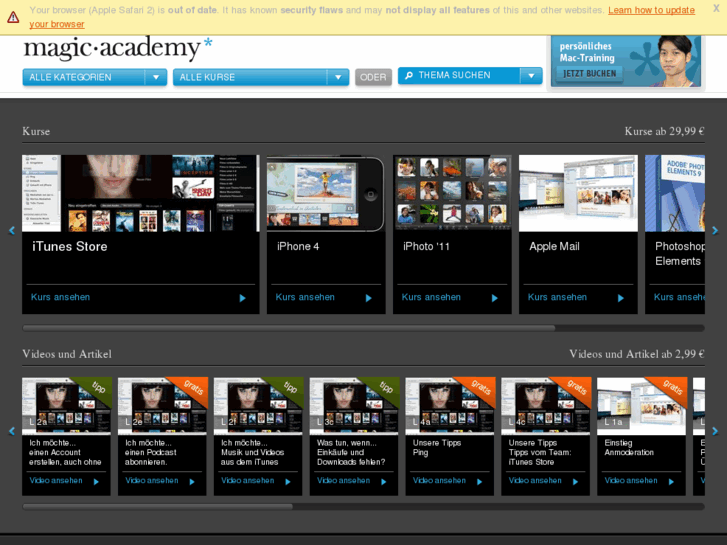This screenshot has width=727, height=545.
Task: Open the L 2f video thumbnail
Action: click(x=258, y=406)
